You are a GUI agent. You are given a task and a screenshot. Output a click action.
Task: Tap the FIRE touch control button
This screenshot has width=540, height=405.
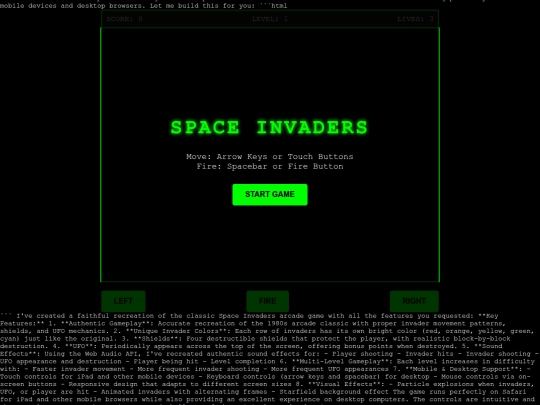(x=268, y=301)
